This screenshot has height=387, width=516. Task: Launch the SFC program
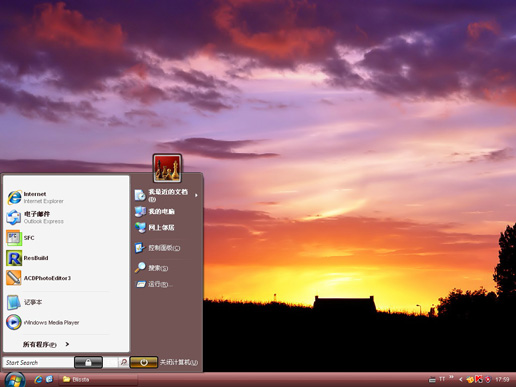pos(21,238)
